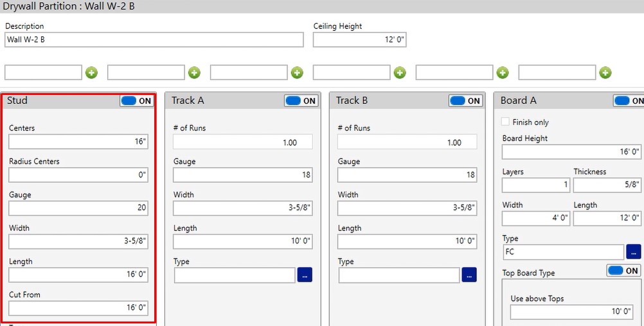Open Track A Type browse button
This screenshot has width=644, height=326.
[x=305, y=275]
